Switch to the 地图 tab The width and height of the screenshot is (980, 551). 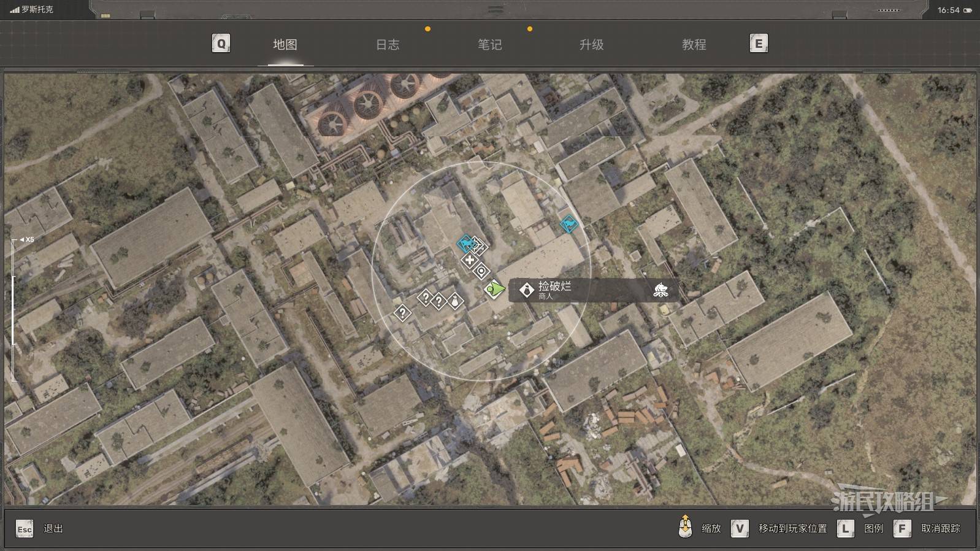pyautogui.click(x=285, y=44)
